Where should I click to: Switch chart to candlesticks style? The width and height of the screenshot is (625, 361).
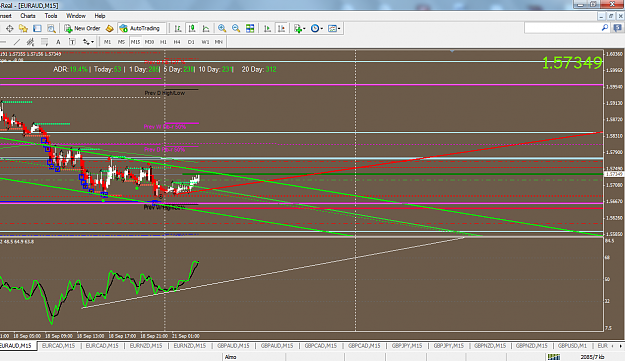[192, 28]
